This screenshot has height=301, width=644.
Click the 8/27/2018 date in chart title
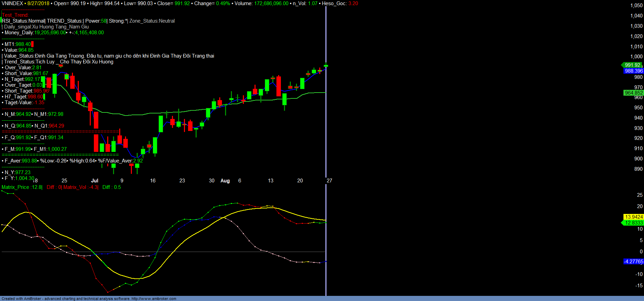click(38, 3)
